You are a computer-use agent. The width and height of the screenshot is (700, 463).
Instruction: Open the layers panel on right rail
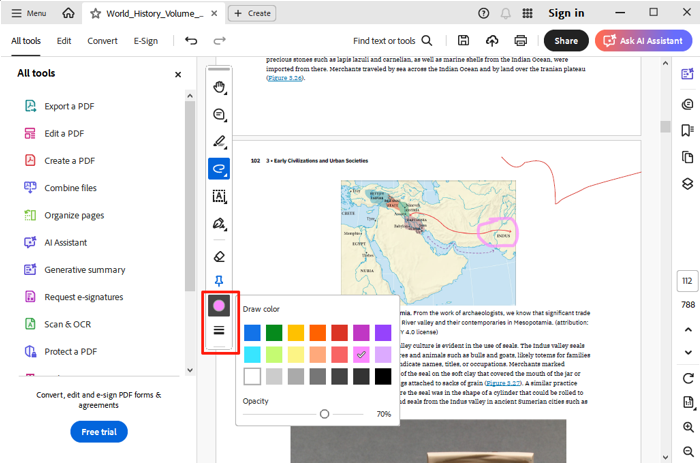[688, 184]
